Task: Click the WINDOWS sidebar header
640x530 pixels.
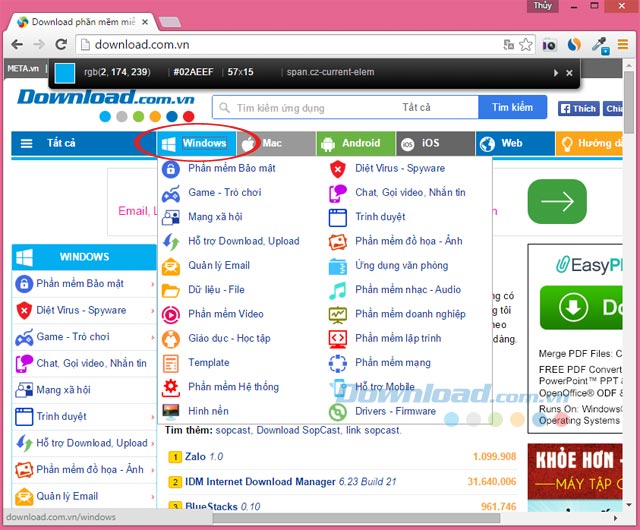Action: click(84, 257)
